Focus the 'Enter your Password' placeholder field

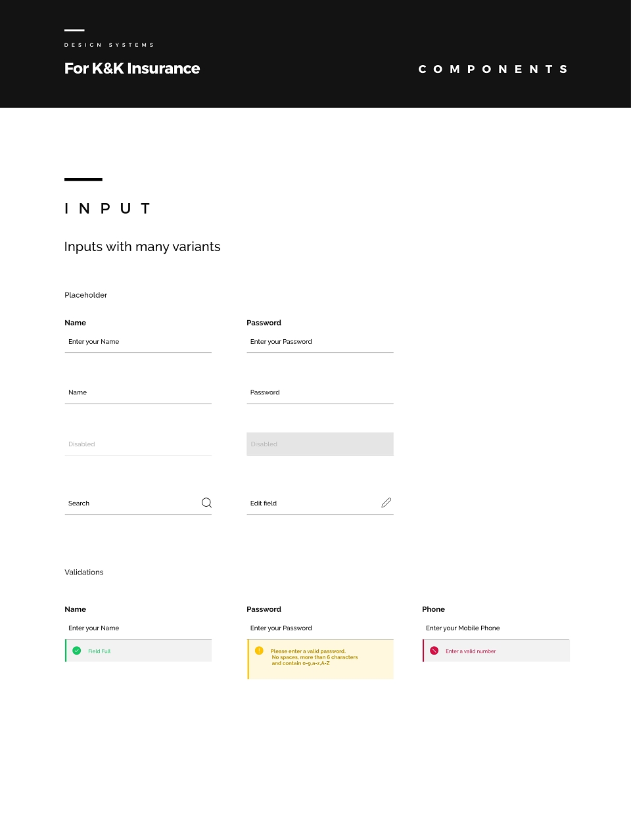(x=320, y=342)
